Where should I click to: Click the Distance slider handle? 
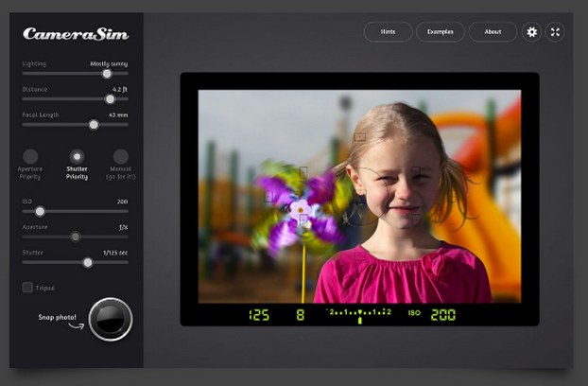[x=110, y=98]
